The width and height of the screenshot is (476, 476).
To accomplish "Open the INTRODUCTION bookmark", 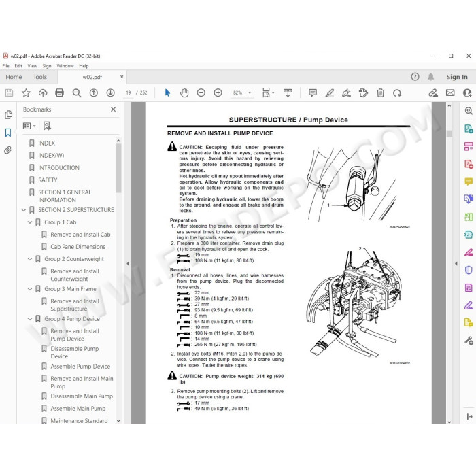I will tap(58, 168).
